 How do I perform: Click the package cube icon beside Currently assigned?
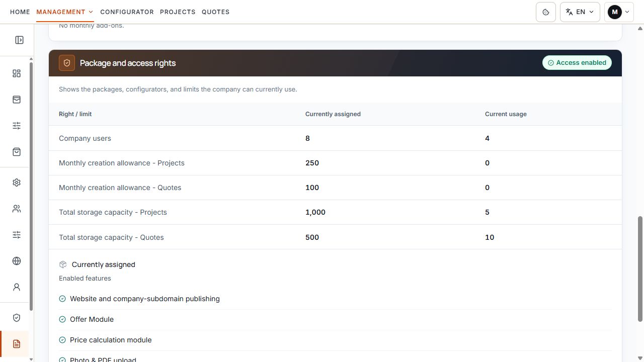(63, 264)
